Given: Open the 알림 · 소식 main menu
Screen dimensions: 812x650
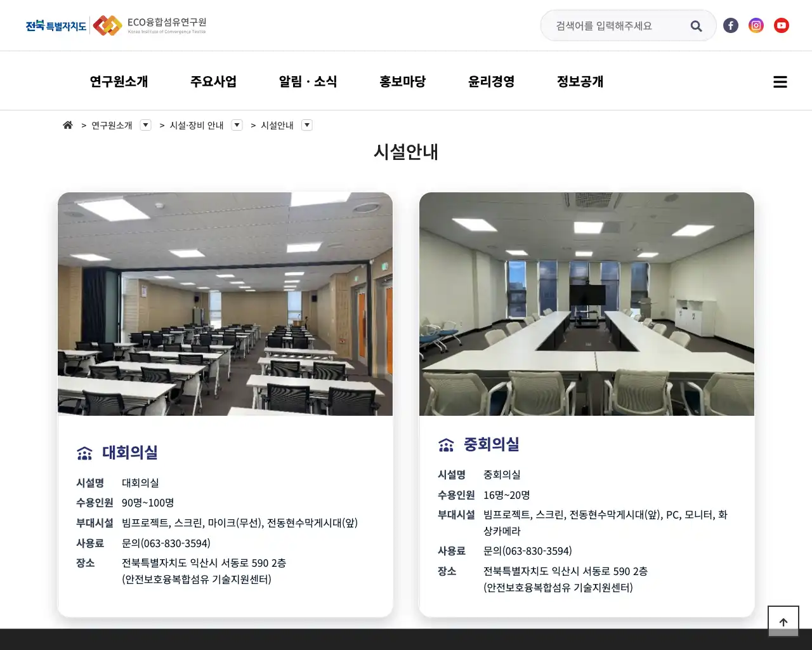Looking at the screenshot, I should [308, 81].
